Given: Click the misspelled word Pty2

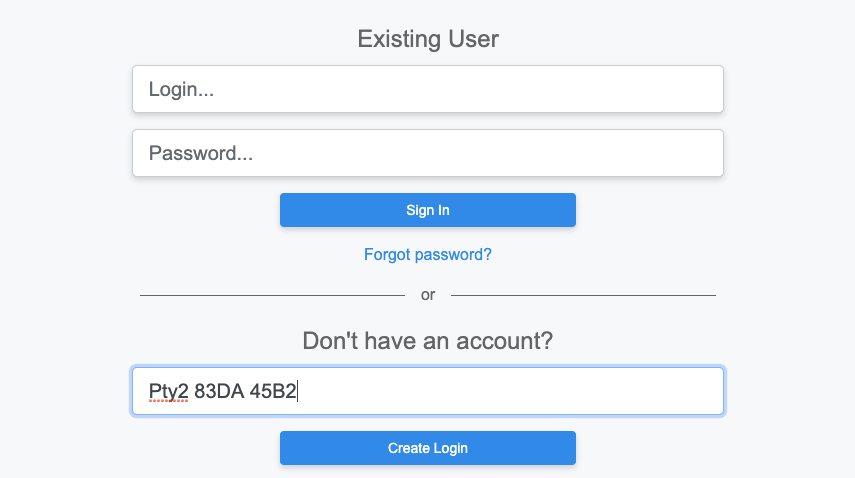Looking at the screenshot, I should [168, 391].
